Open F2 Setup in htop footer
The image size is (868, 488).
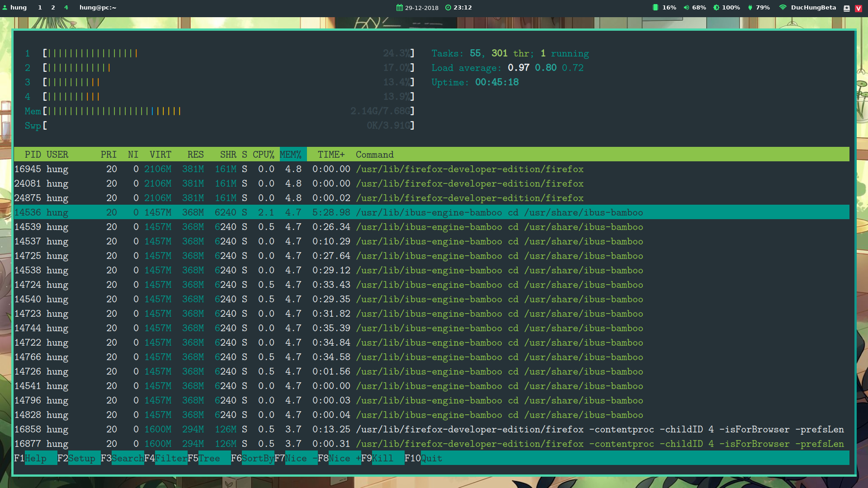[81, 458]
